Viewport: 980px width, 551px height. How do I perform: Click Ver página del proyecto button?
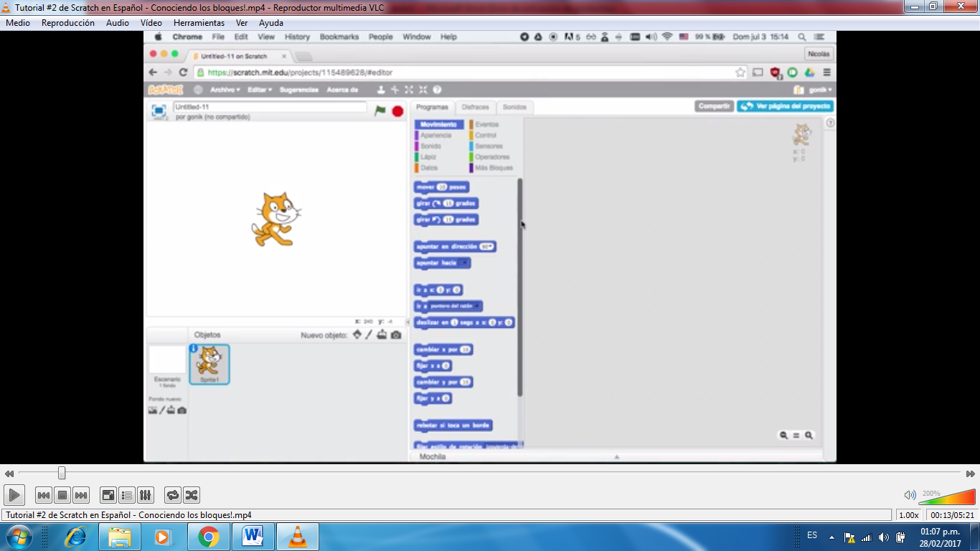783,105
